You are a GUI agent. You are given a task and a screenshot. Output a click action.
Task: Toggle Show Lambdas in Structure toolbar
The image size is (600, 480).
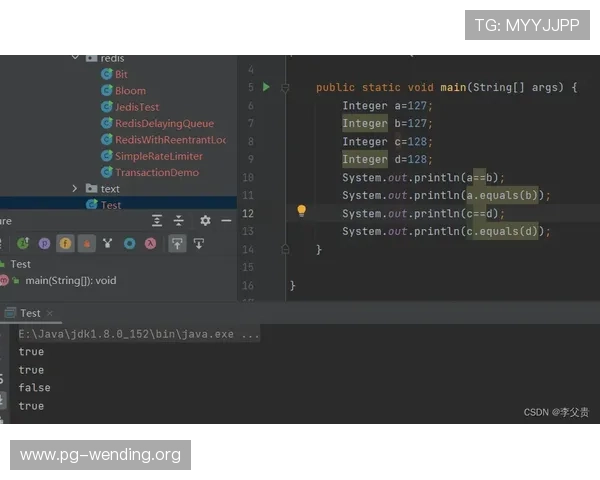click(151, 243)
